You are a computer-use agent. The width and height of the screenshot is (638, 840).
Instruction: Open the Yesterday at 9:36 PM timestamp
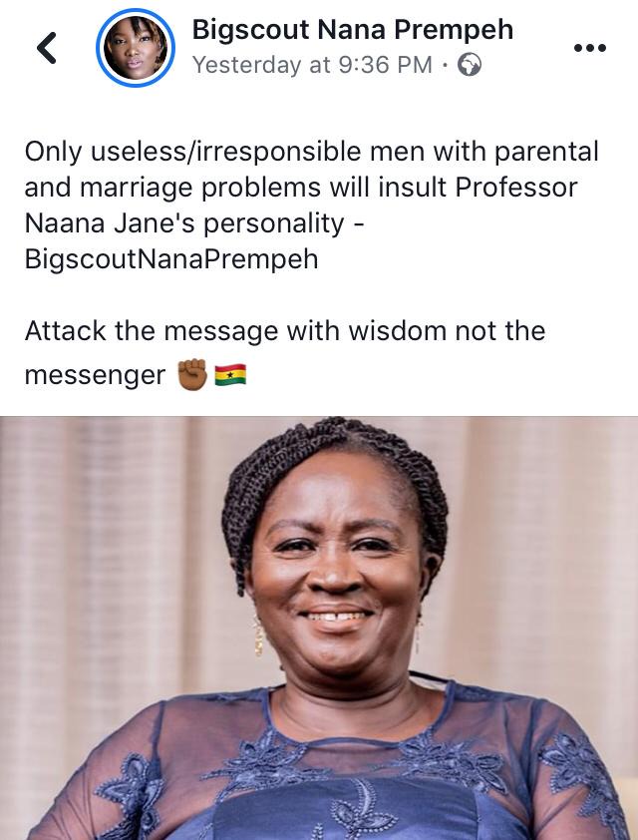[312, 65]
